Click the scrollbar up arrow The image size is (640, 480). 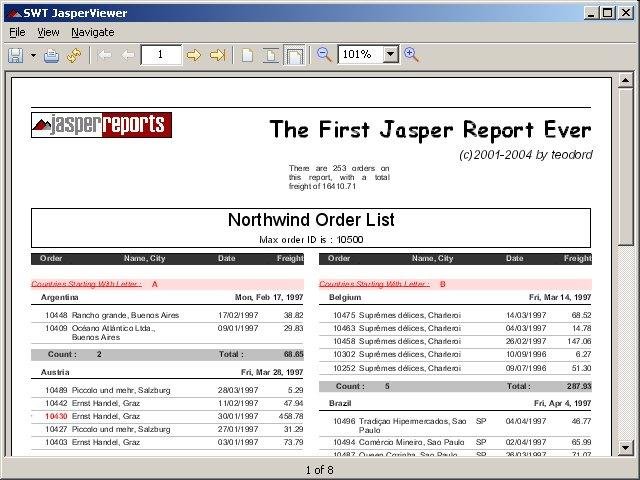coord(625,80)
